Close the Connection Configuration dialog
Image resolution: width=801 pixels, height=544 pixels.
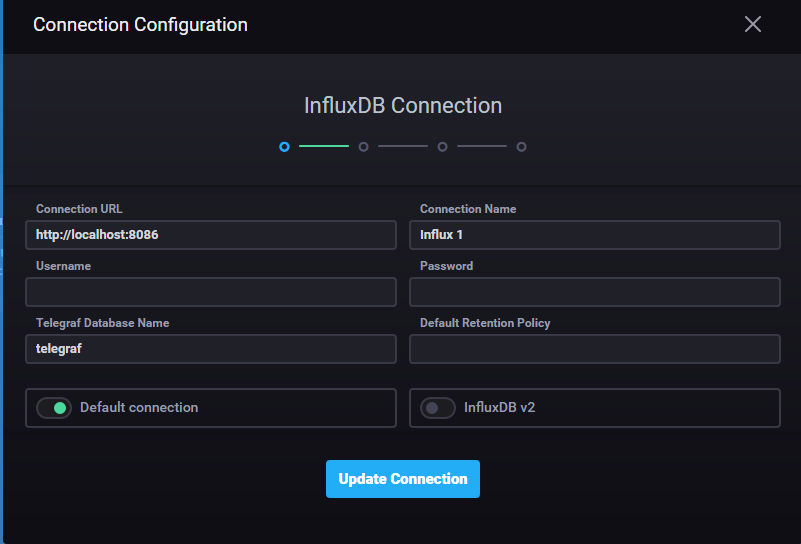(x=753, y=24)
